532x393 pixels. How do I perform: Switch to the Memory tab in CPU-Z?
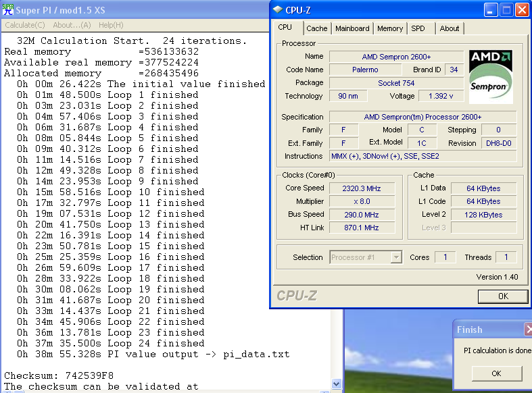(390, 28)
